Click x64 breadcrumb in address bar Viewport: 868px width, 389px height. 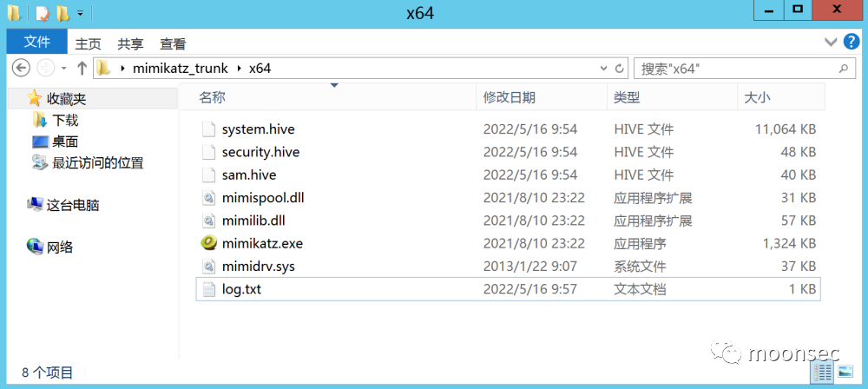coord(260,69)
